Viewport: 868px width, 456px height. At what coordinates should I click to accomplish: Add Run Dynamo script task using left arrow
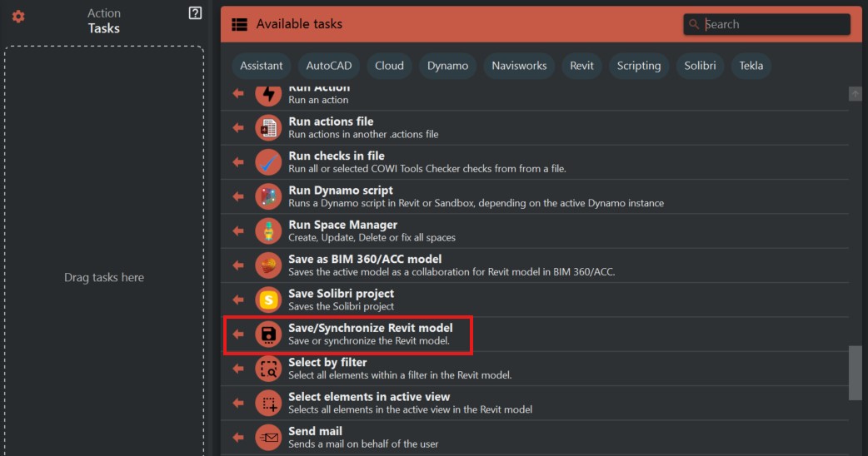[238, 196]
